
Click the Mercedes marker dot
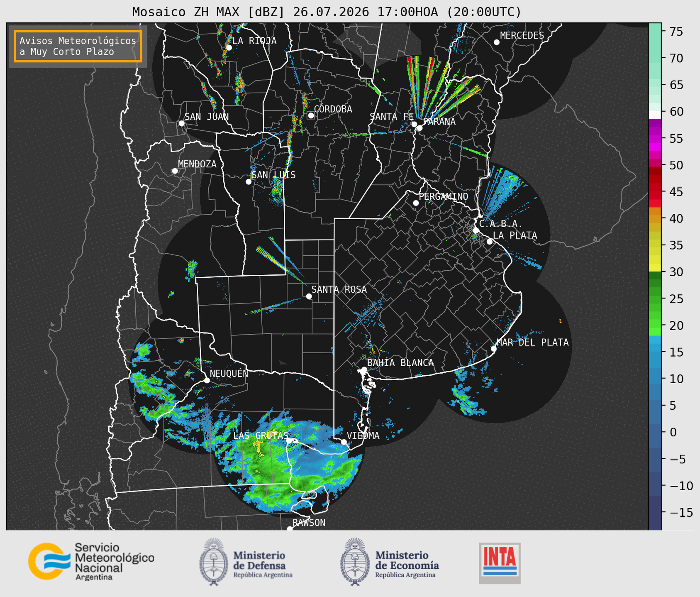pos(496,42)
